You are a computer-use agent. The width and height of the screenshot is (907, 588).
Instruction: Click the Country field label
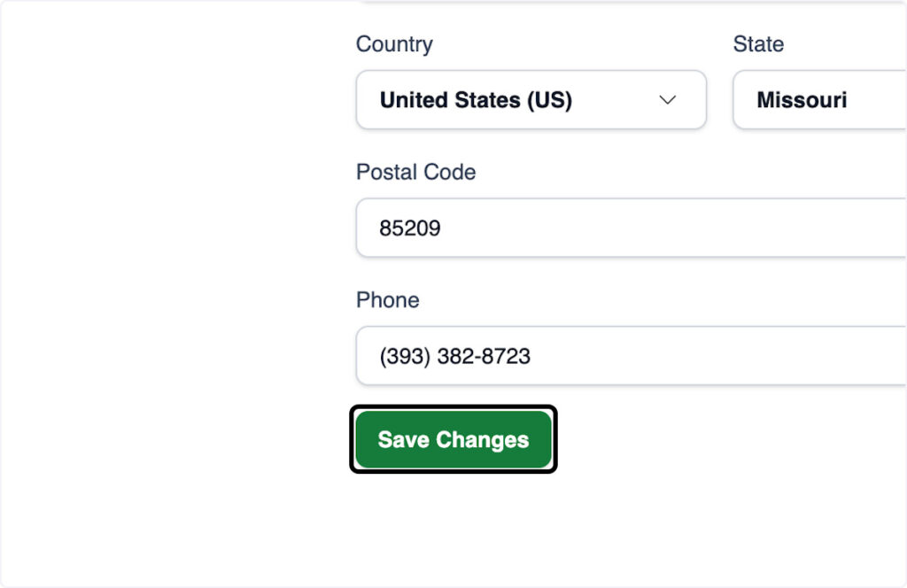(394, 44)
